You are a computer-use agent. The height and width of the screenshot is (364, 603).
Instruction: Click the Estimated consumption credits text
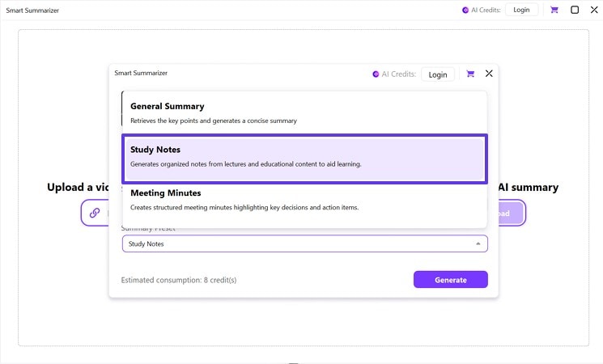tap(179, 280)
